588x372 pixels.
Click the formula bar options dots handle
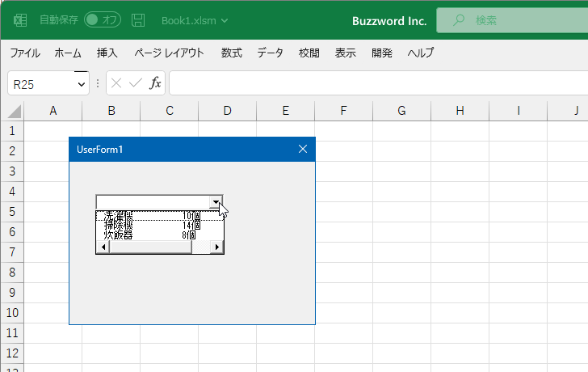(98, 83)
